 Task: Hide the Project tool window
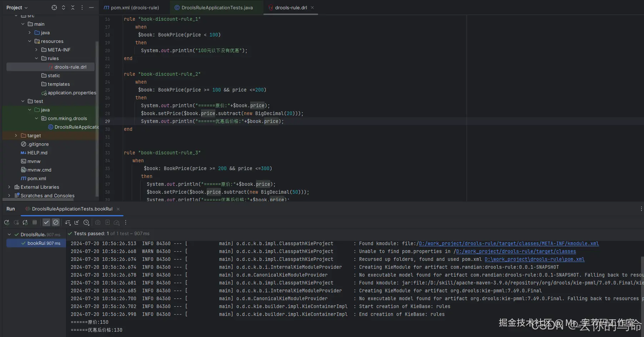pyautogui.click(x=91, y=8)
